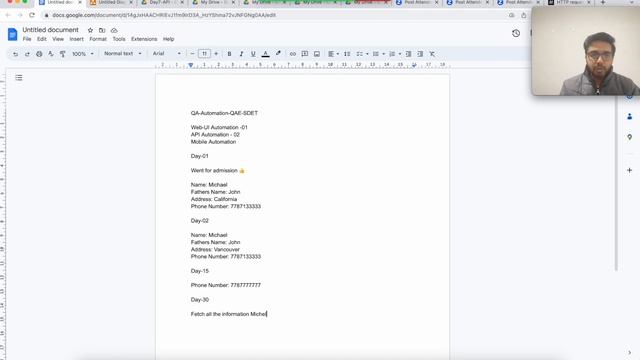640x360 pixels.
Task: Insert a link using the link icon
Action: 293,54
